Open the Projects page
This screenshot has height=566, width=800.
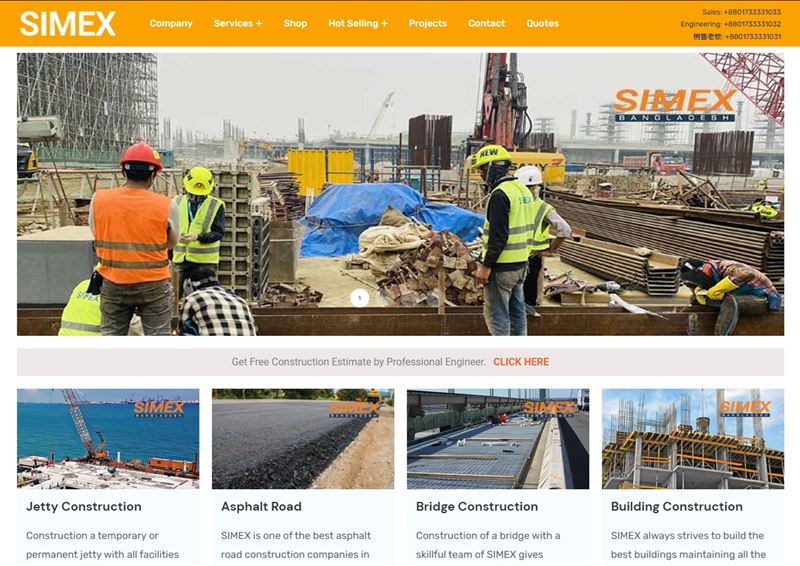pos(428,23)
